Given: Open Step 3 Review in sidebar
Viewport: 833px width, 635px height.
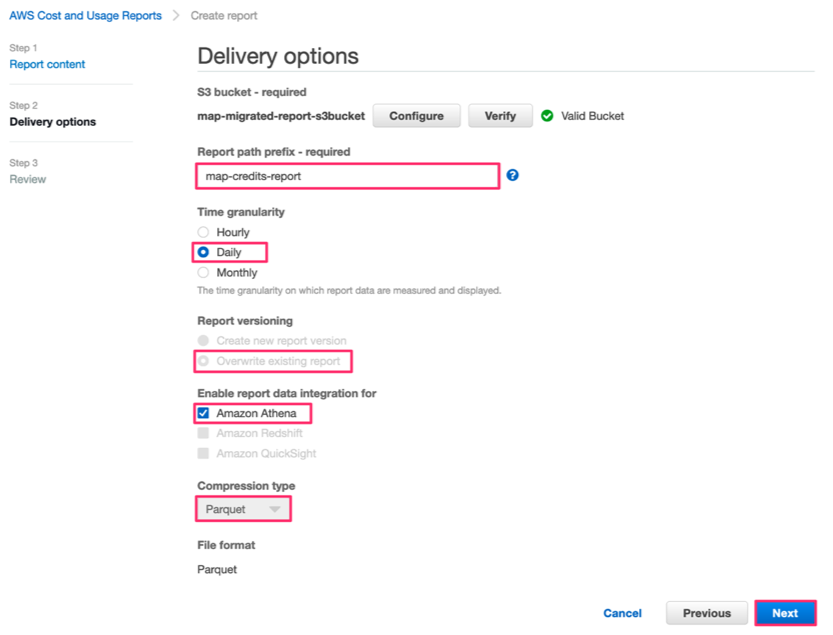Looking at the screenshot, I should pyautogui.click(x=28, y=179).
